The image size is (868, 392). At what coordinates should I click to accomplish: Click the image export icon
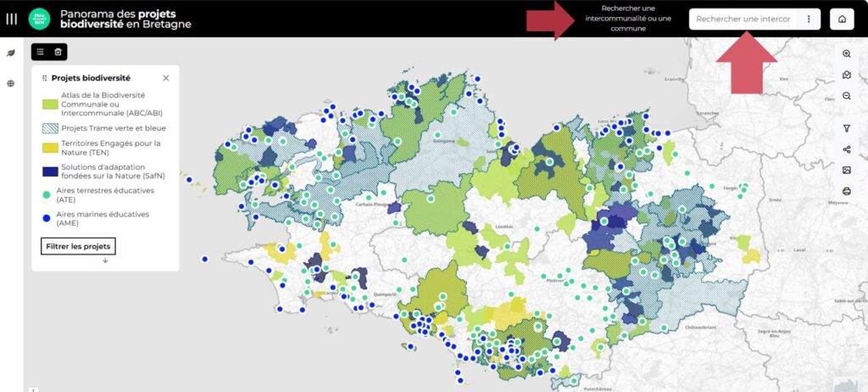[x=847, y=171]
